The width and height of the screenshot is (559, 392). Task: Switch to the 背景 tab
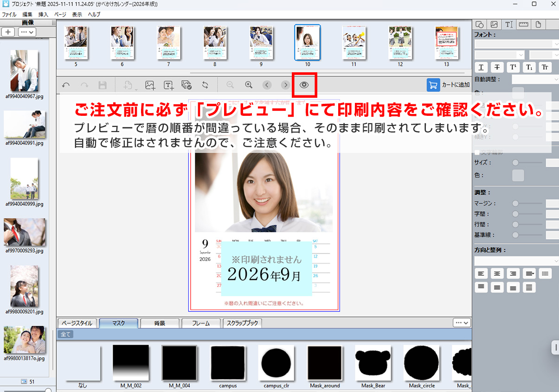click(160, 323)
